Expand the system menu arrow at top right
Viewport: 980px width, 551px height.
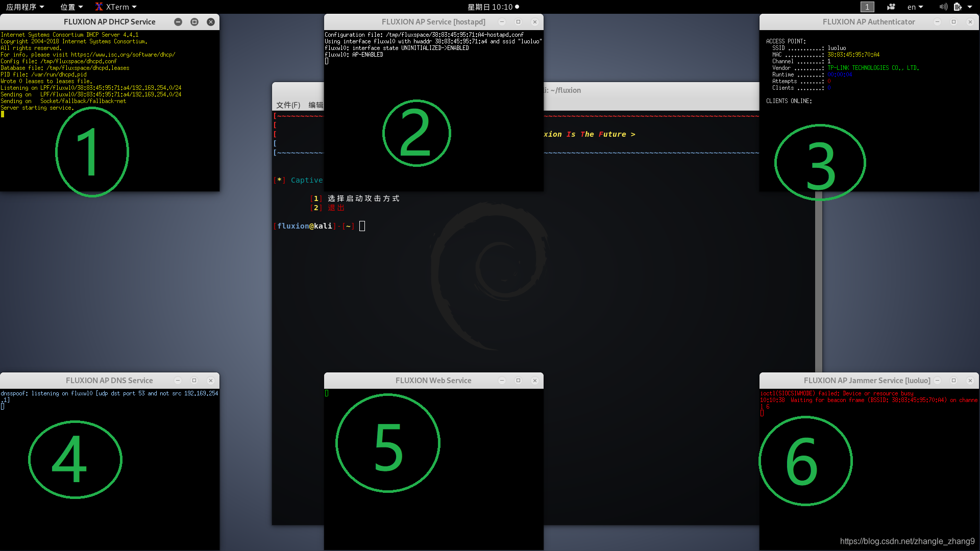(970, 7)
